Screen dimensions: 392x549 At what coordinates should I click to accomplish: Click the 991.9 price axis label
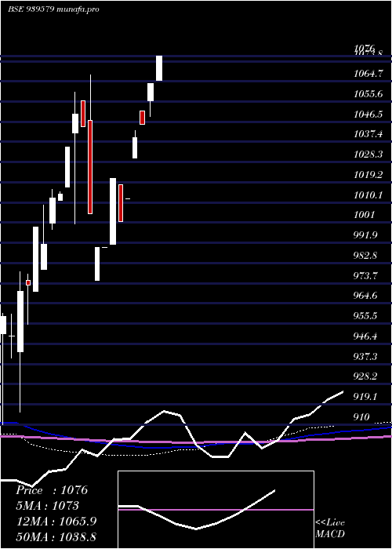click(x=365, y=235)
